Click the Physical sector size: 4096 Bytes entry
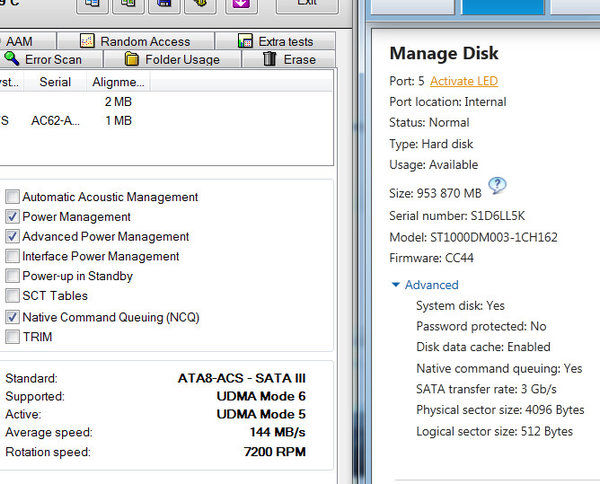Image resolution: width=600 pixels, height=484 pixels. click(x=500, y=410)
